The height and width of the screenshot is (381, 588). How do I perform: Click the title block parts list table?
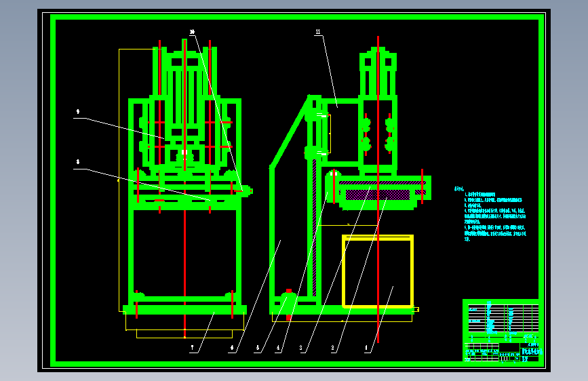(503, 319)
